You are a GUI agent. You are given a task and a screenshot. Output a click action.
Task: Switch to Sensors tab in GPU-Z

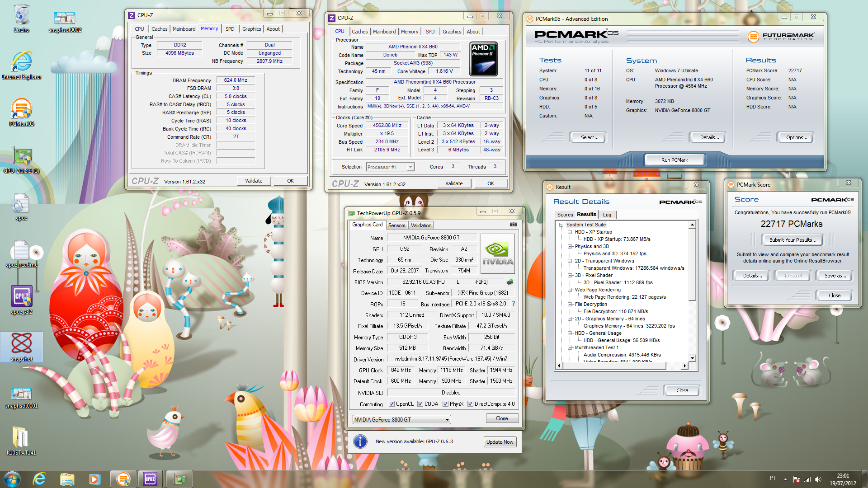coord(396,225)
